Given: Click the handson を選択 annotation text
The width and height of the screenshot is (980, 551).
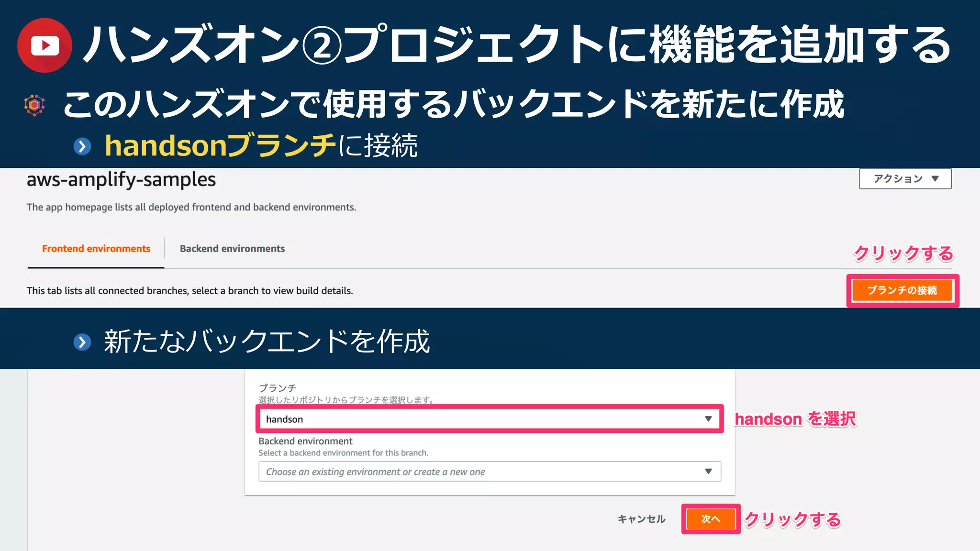Looking at the screenshot, I should pos(795,419).
